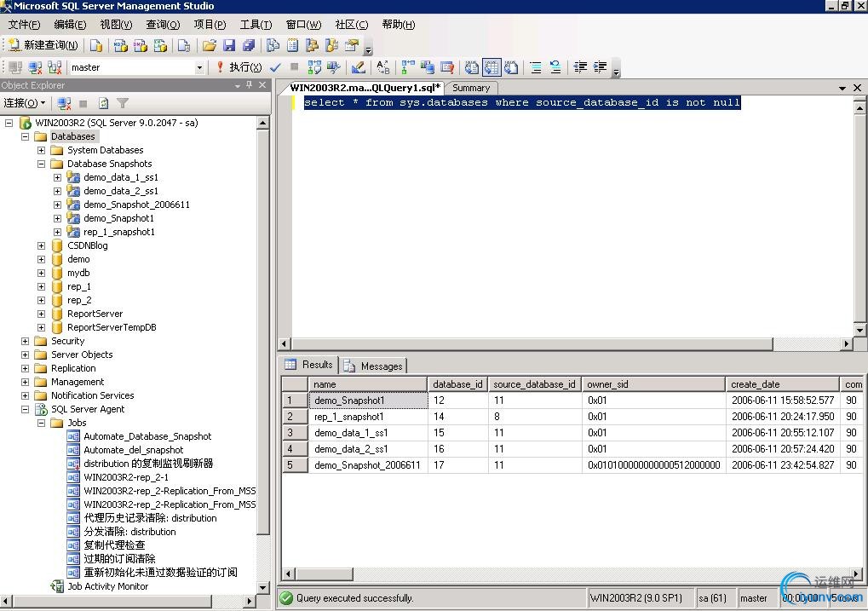Image resolution: width=868 pixels, height=611 pixels.
Task: Collapse the Databases tree node
Action: coord(25,136)
